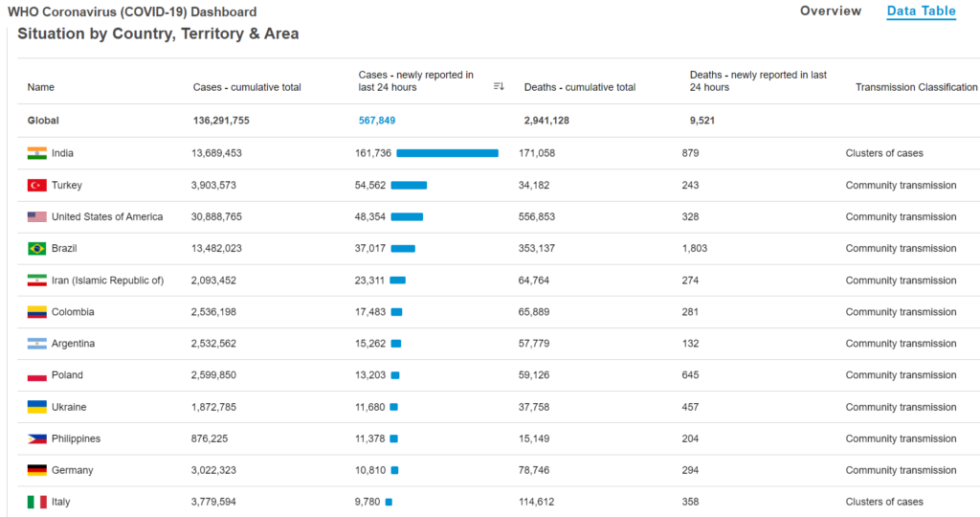Click Brazil's newly reported cases bar
Image resolution: width=980 pixels, height=517 pixels.
pos(403,249)
